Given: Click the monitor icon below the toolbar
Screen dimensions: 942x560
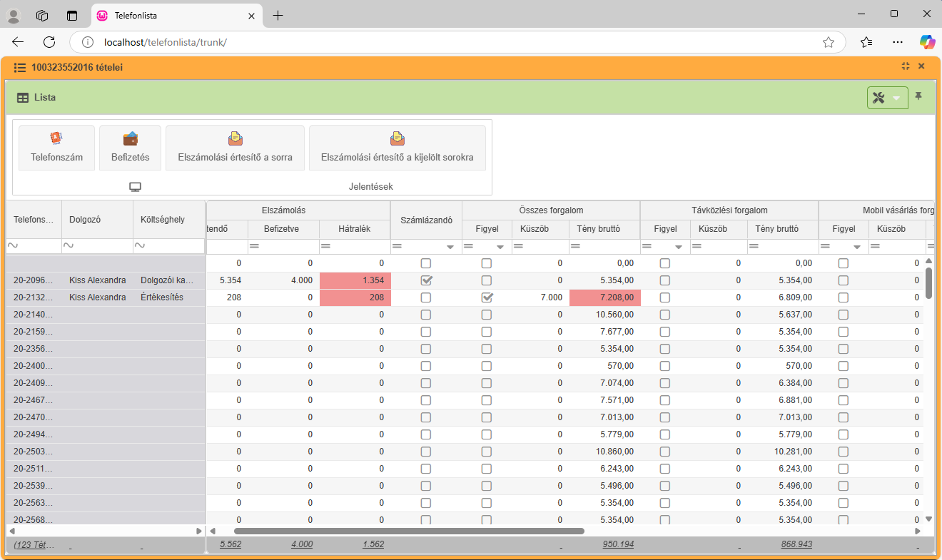Looking at the screenshot, I should tap(135, 187).
